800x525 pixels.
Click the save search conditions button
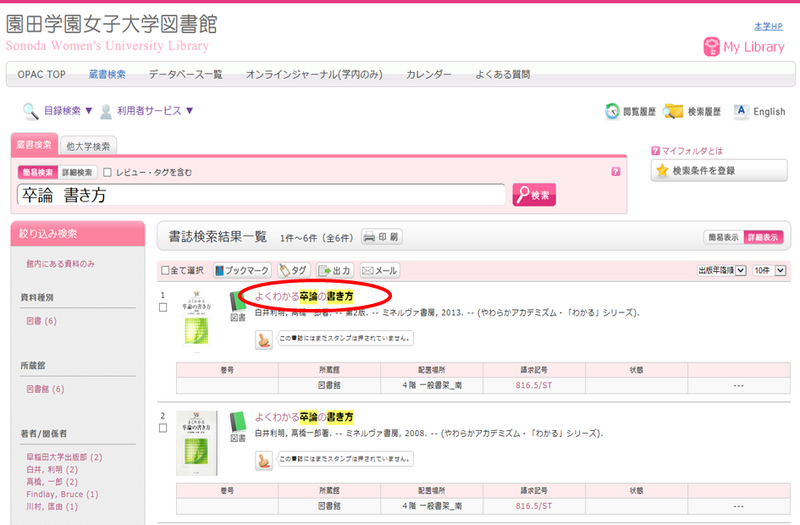[x=719, y=171]
